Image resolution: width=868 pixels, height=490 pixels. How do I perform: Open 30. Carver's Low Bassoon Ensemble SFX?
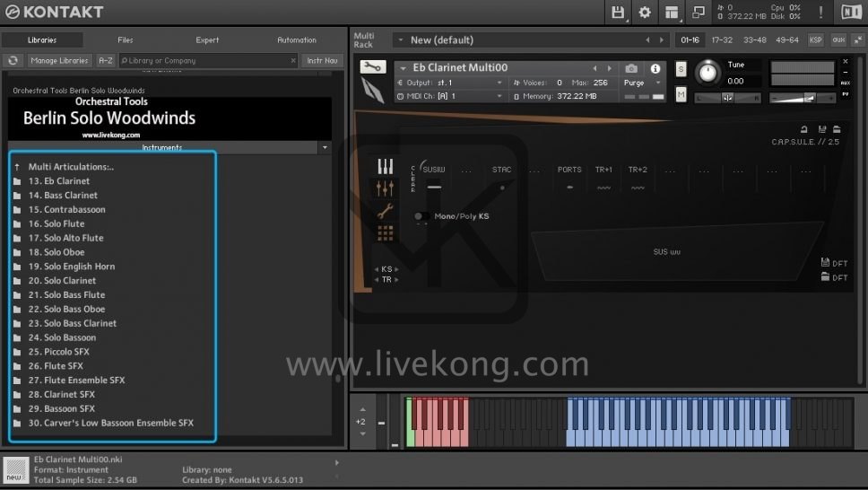110,423
